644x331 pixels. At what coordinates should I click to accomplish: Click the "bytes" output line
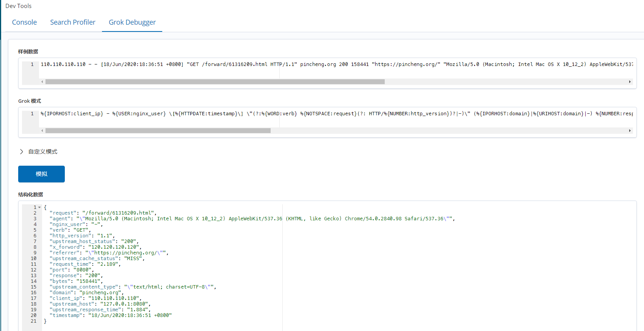76,281
